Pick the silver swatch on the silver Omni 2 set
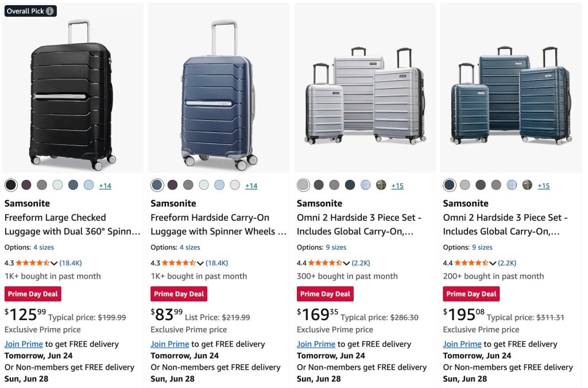 pyautogui.click(x=303, y=185)
